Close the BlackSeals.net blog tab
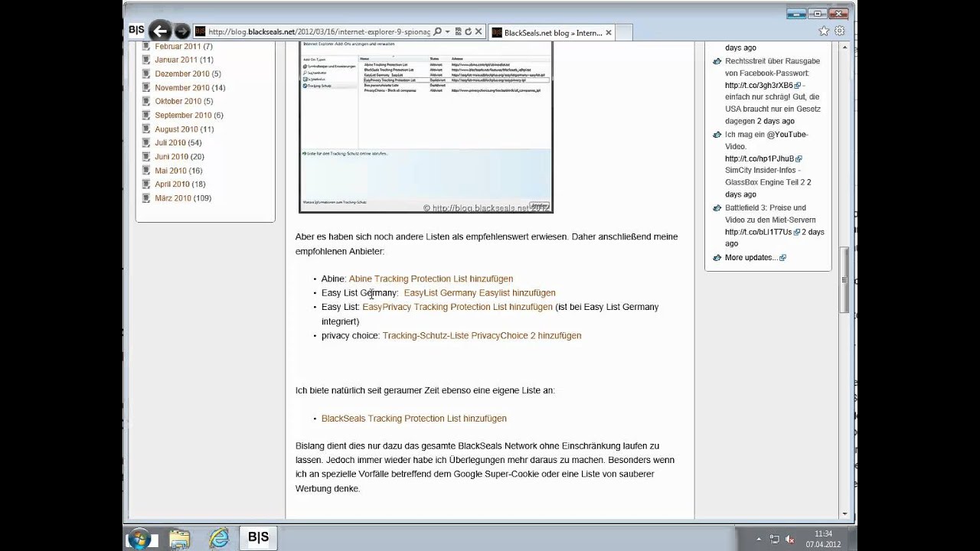 [x=609, y=32]
